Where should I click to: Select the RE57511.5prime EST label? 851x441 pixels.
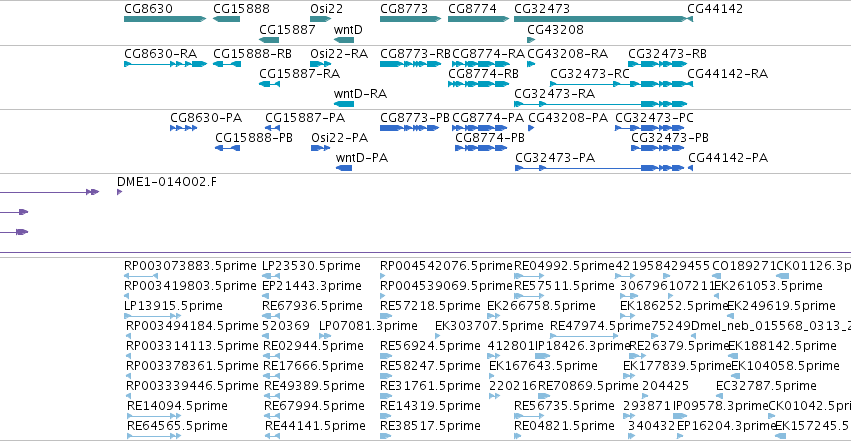[x=564, y=286]
